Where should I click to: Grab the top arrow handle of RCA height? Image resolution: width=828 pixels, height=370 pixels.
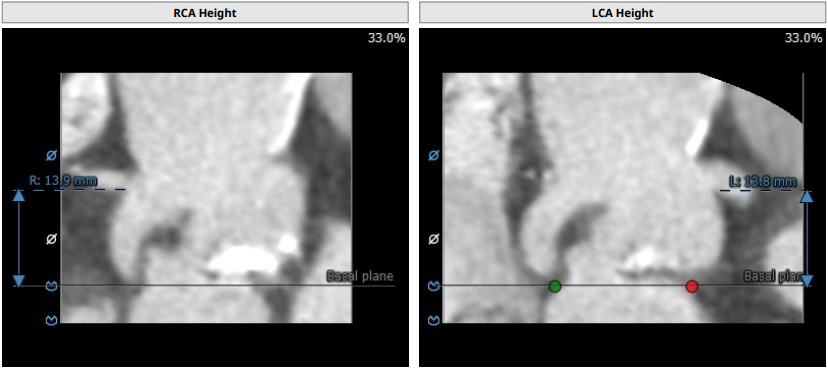tap(18, 196)
